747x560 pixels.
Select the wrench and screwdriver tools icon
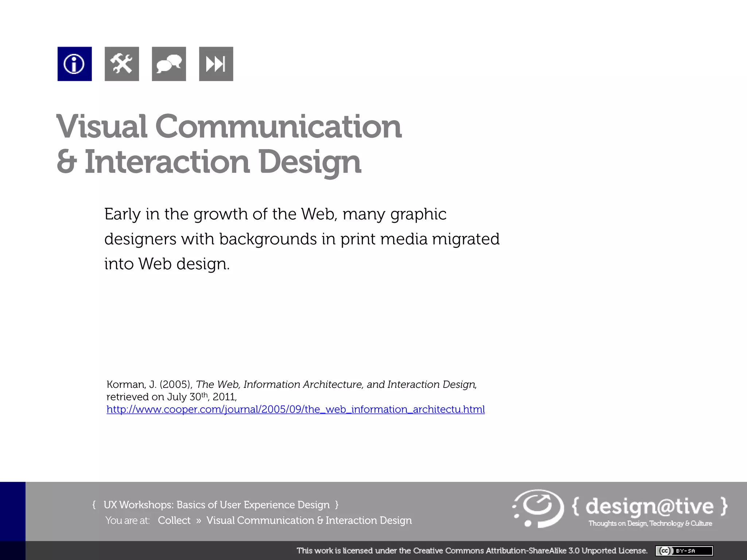pyautogui.click(x=121, y=64)
